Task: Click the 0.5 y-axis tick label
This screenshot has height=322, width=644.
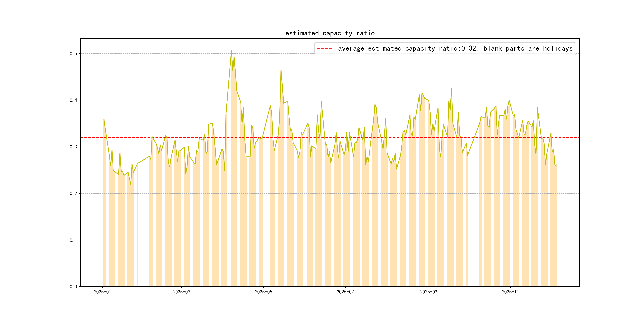Action: tap(73, 54)
